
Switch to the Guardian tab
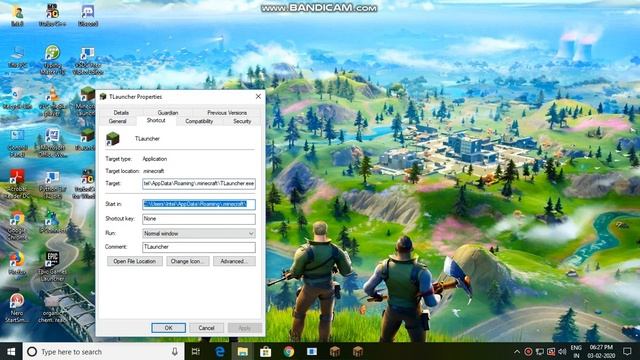(168, 113)
